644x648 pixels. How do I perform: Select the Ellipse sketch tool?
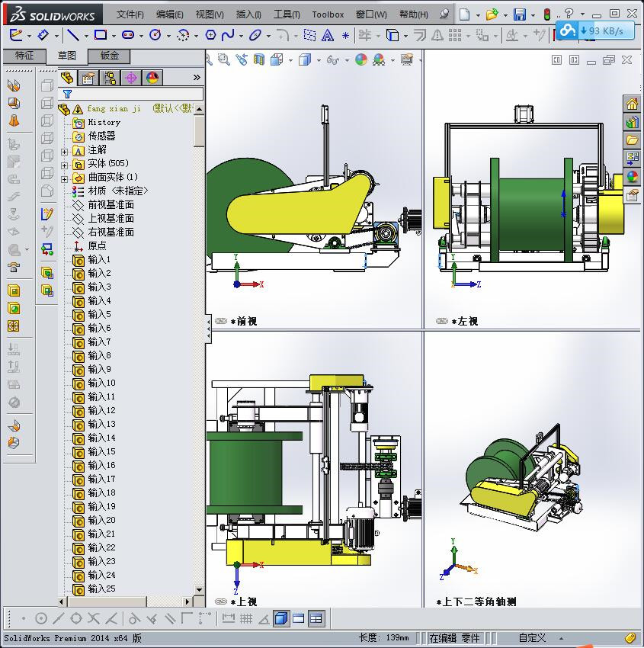255,35
